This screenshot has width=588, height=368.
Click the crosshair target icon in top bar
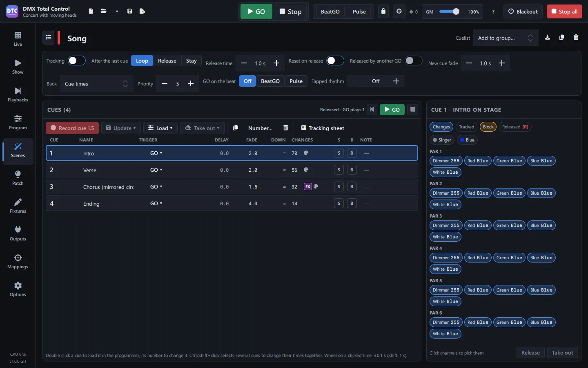(399, 11)
